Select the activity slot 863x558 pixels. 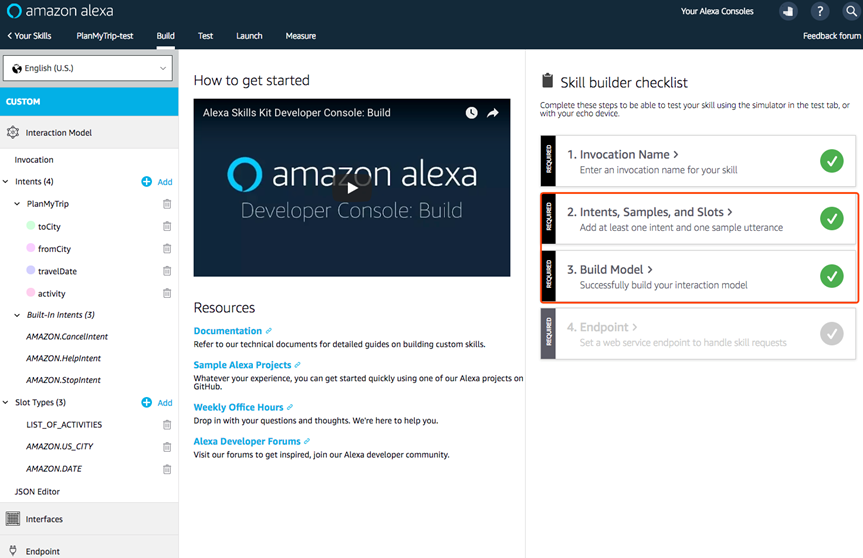(51, 293)
